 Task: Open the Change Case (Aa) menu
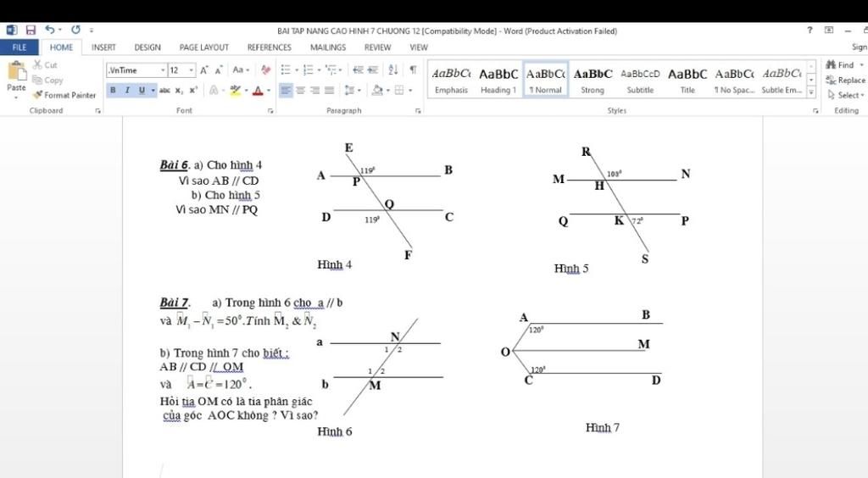point(240,69)
